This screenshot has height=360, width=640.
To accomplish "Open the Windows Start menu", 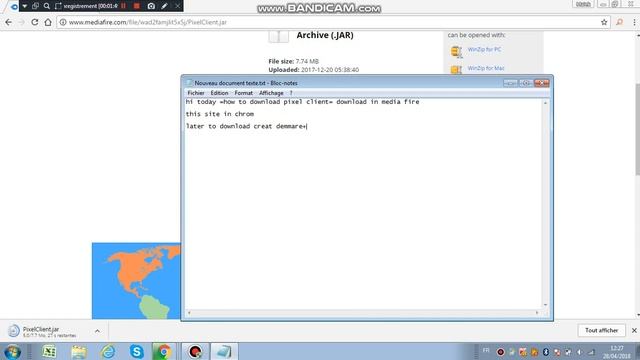I will [x=12, y=352].
